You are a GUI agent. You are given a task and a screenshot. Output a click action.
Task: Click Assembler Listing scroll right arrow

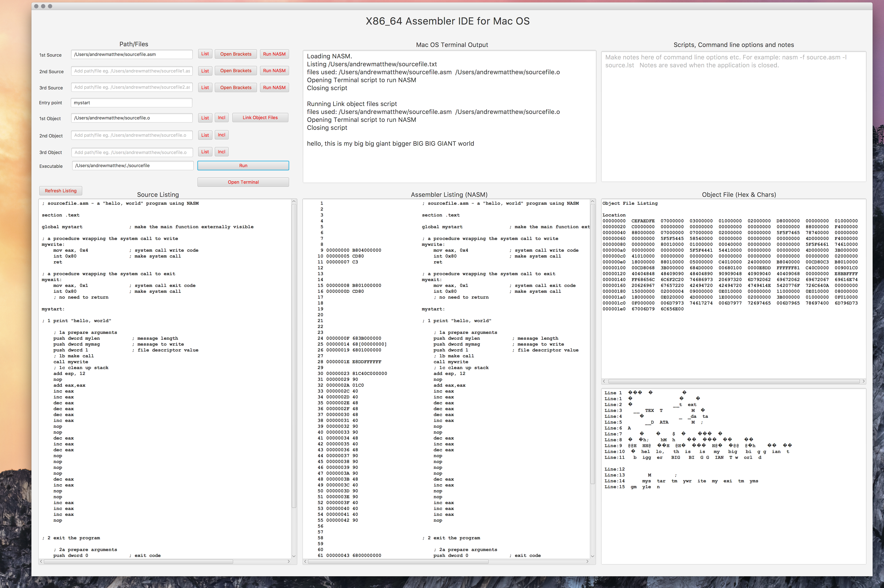pyautogui.click(x=587, y=561)
